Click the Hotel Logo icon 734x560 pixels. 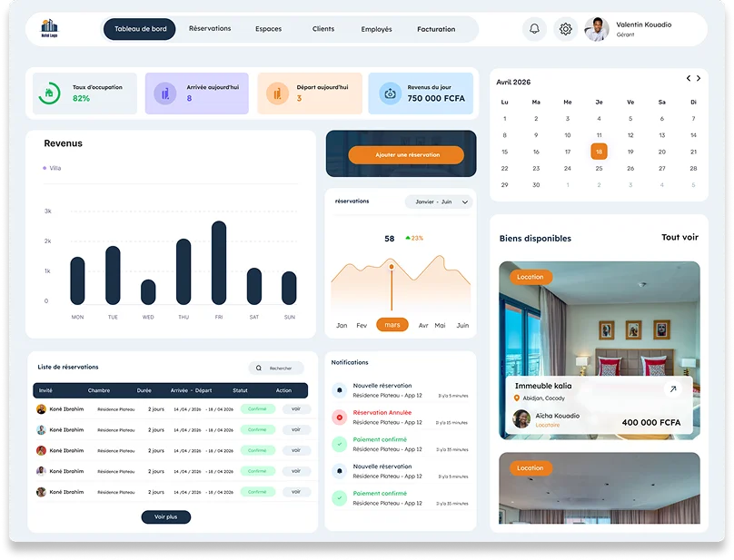(x=49, y=29)
